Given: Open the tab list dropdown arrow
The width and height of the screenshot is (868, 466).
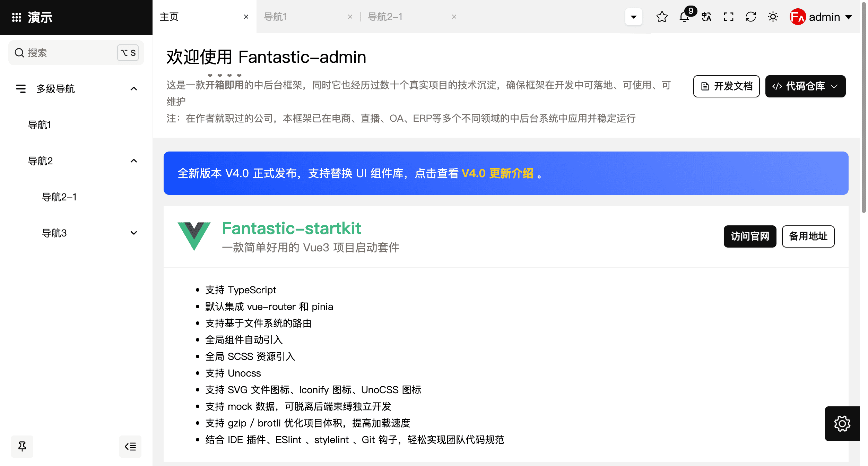Looking at the screenshot, I should coord(633,17).
